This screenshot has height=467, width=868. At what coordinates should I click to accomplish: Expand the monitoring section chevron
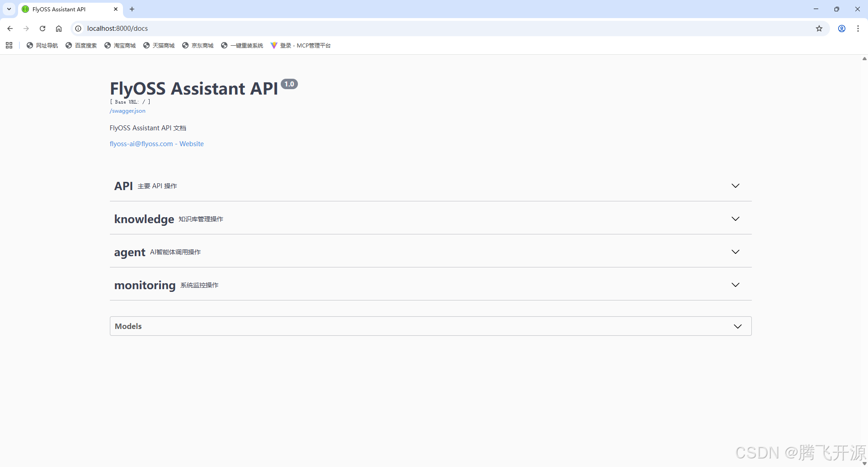(x=736, y=285)
